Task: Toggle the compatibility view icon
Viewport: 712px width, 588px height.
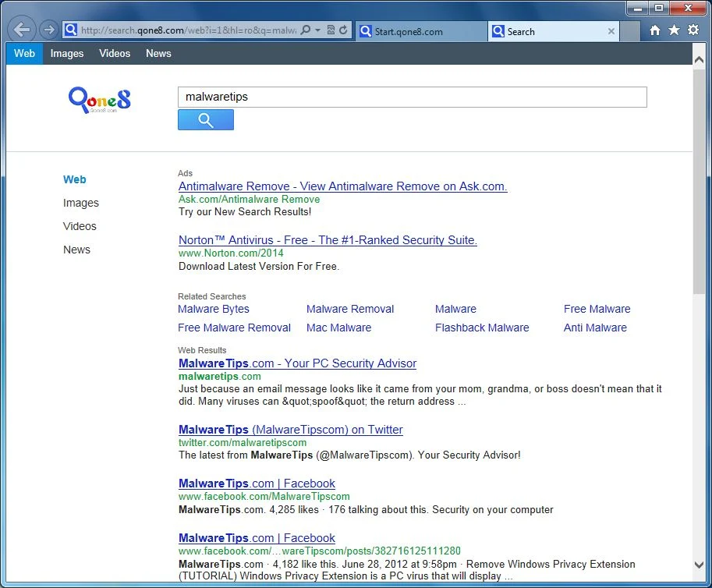Action: 331,30
